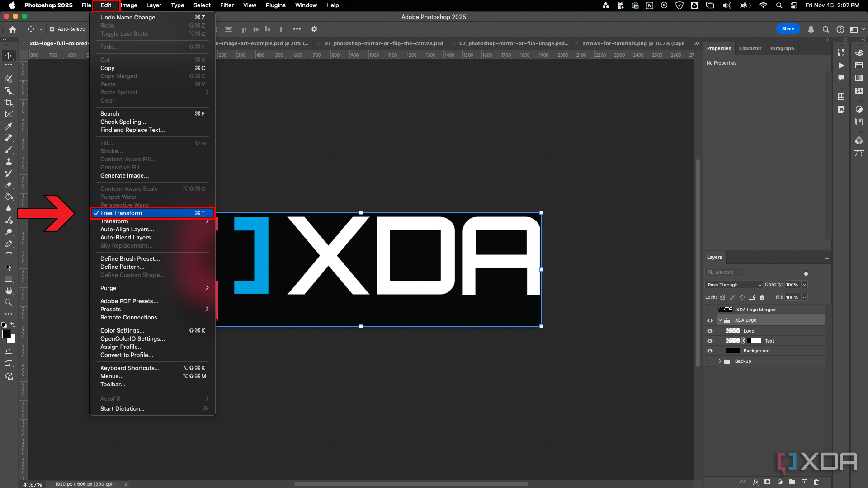Switch to the Character tab

[750, 49]
